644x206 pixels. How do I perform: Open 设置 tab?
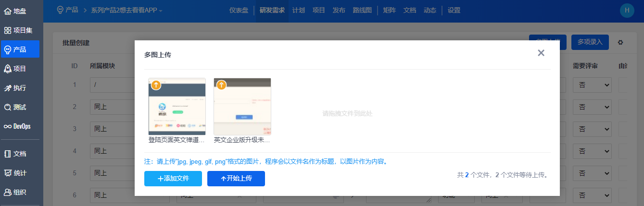[454, 10]
